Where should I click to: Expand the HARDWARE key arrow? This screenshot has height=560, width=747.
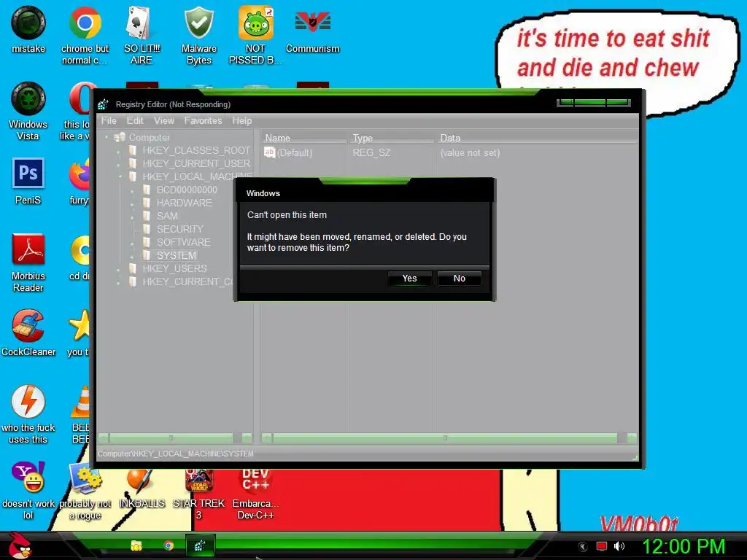133,203
